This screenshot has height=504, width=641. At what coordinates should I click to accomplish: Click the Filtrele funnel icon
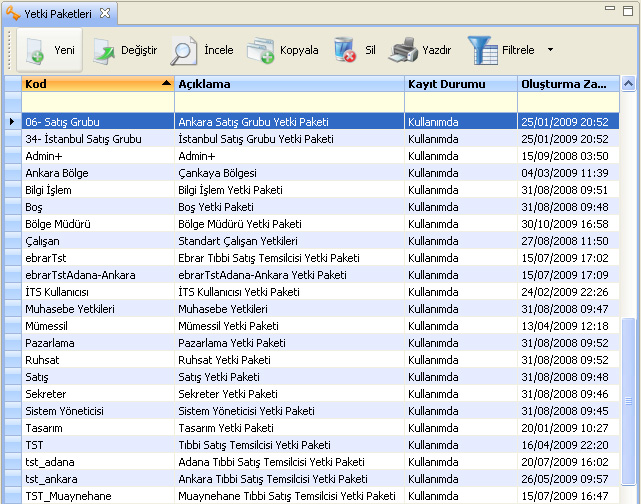coord(482,50)
